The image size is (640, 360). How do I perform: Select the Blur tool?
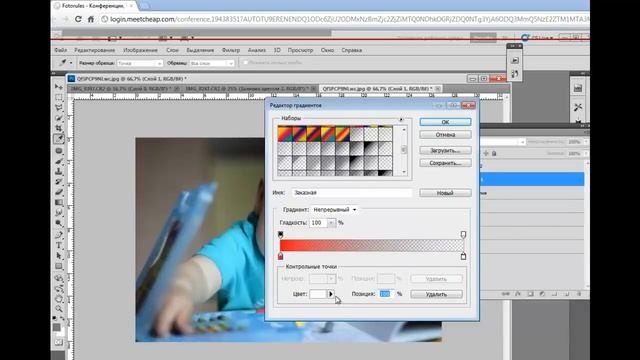pyautogui.click(x=59, y=213)
